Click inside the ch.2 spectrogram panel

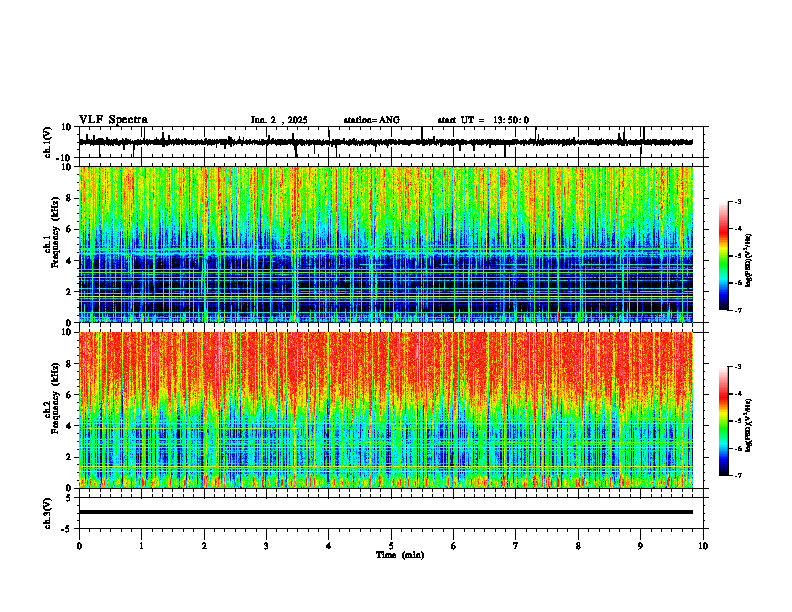point(386,410)
